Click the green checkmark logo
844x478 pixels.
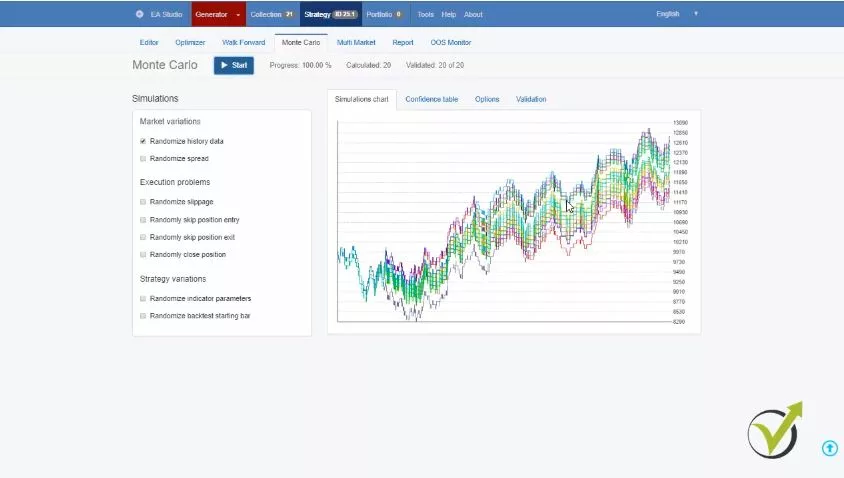775,431
